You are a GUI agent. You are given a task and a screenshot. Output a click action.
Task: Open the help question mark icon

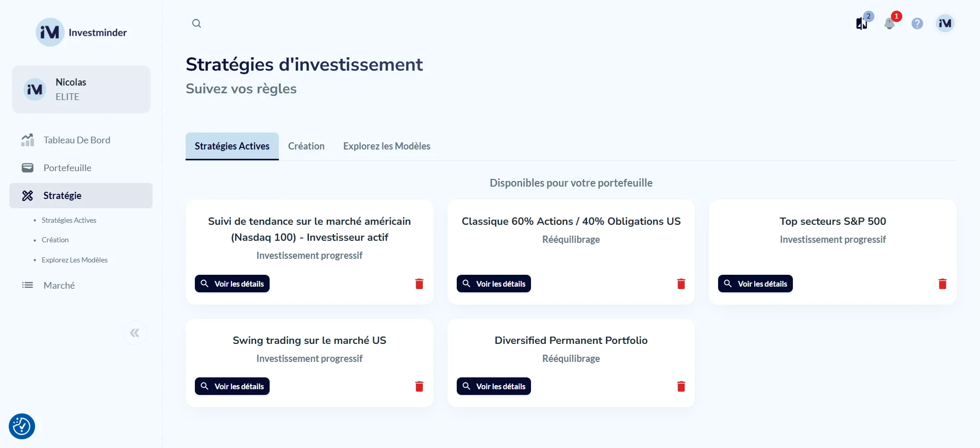point(917,24)
